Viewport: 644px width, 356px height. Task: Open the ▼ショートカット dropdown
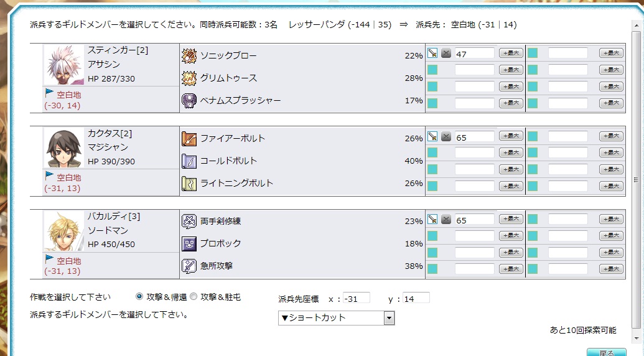point(336,318)
